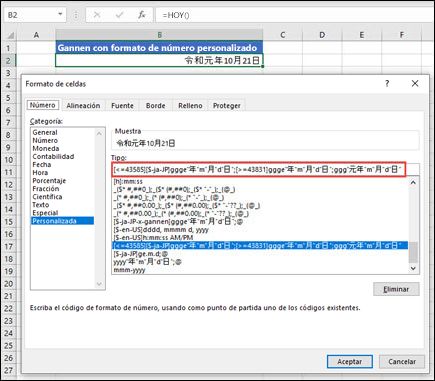Select row 1 header
The image size is (435, 381).
9,48
